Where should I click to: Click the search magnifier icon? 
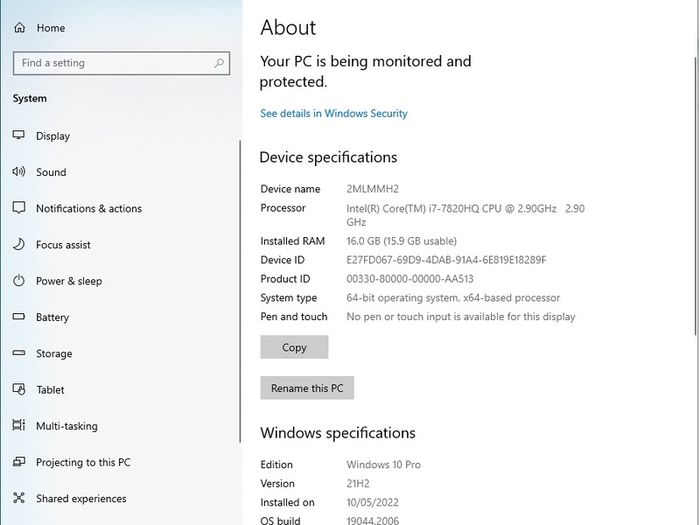click(x=219, y=63)
